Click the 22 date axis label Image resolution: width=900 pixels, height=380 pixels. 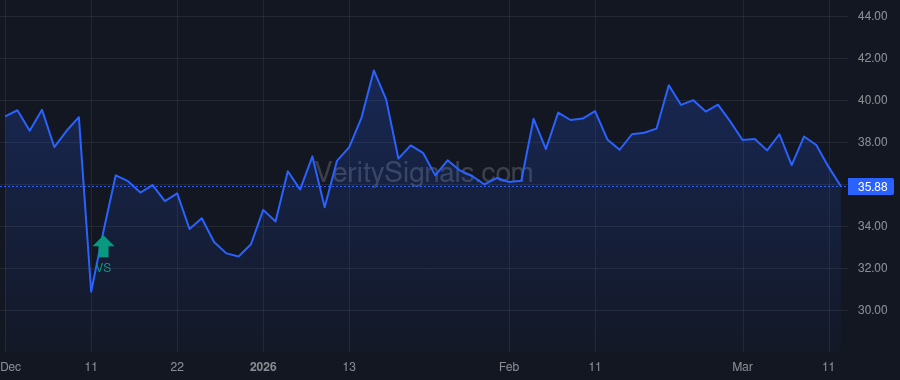(x=177, y=367)
